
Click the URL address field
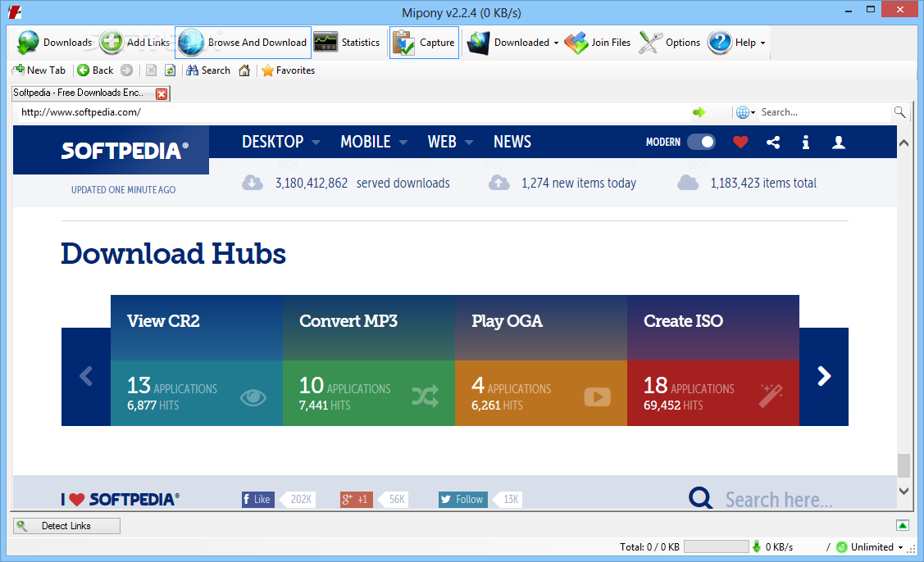pos(353,112)
